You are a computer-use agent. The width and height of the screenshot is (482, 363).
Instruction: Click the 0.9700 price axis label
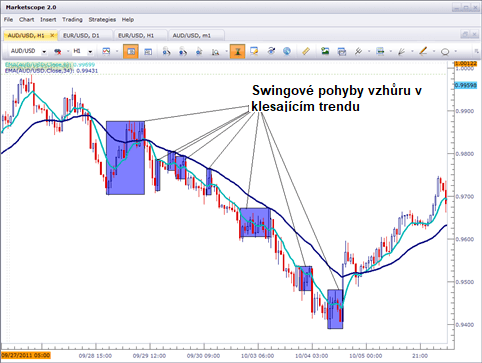pos(465,197)
